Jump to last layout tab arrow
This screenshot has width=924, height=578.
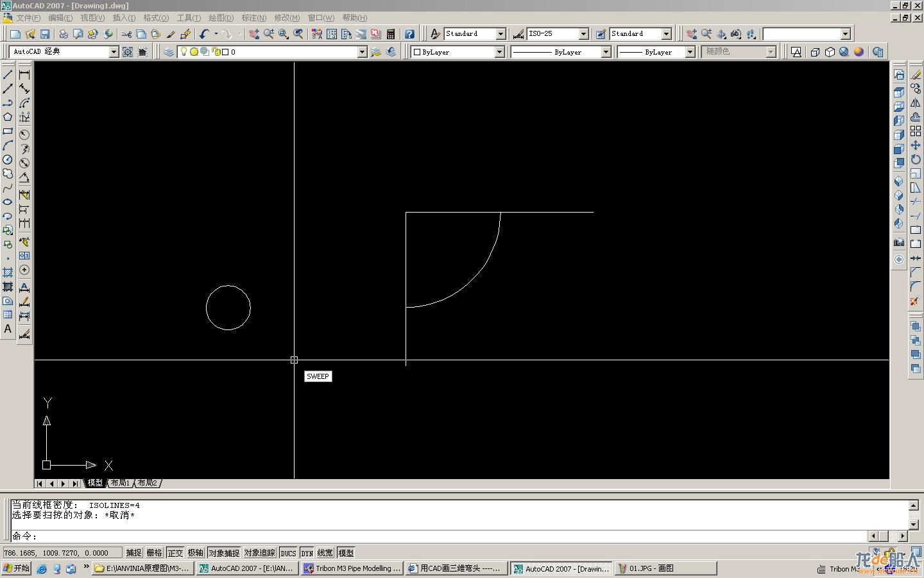pos(75,483)
